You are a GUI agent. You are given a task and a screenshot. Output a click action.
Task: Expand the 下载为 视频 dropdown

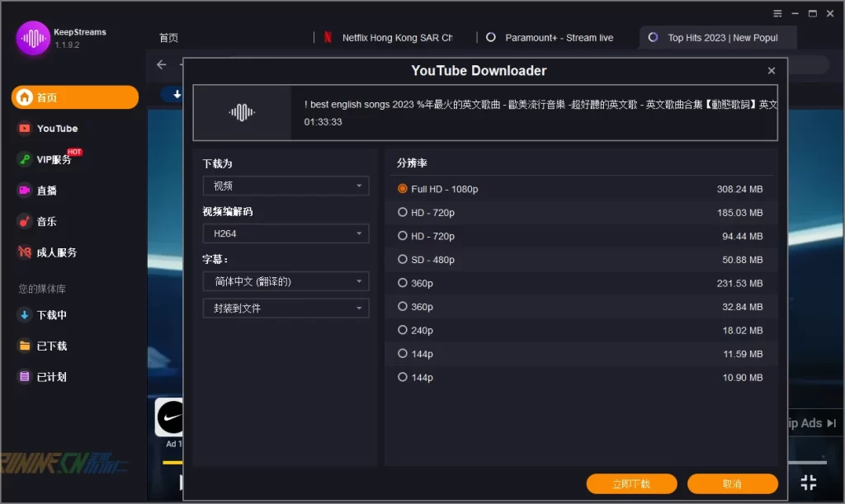point(286,186)
